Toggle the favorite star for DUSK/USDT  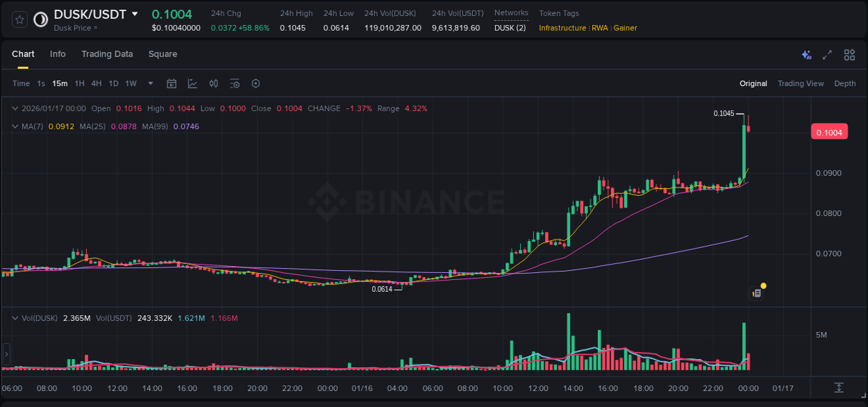[x=19, y=19]
